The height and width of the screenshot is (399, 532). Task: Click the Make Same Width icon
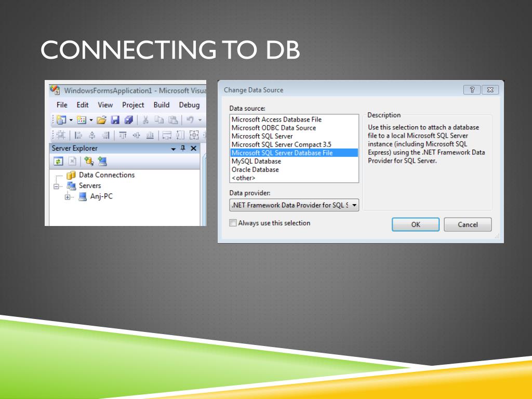pyautogui.click(x=167, y=136)
